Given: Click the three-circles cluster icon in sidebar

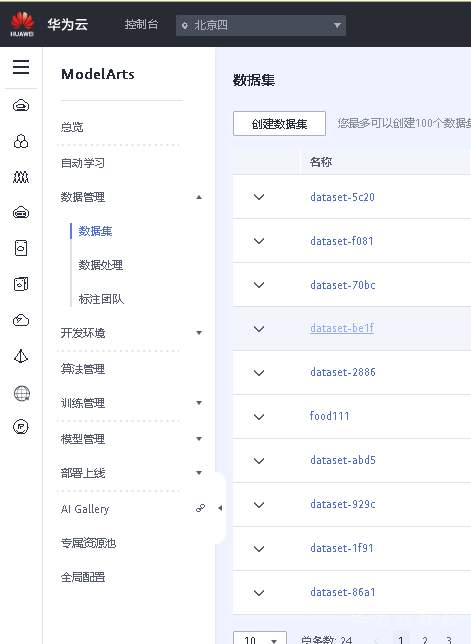Looking at the screenshot, I should coord(21,141).
